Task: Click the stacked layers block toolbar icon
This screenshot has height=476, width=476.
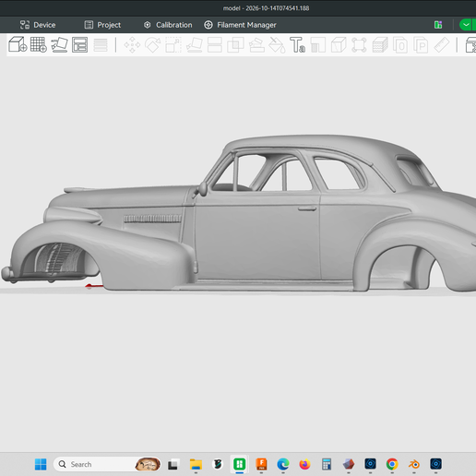Action: tap(380, 45)
